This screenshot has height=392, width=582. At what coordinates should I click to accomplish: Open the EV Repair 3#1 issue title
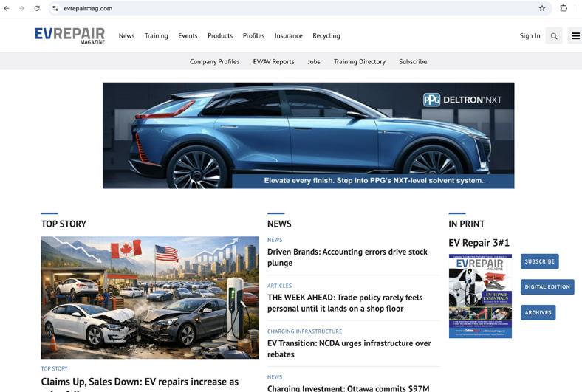point(479,243)
